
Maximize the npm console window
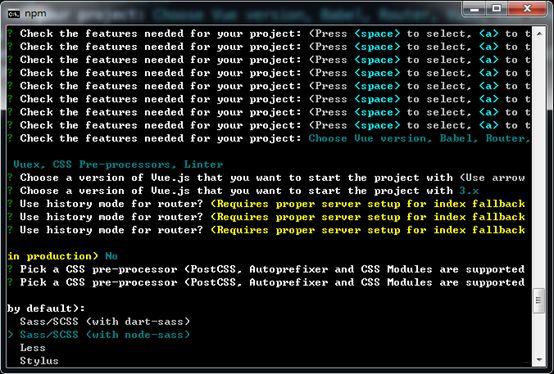click(497, 9)
